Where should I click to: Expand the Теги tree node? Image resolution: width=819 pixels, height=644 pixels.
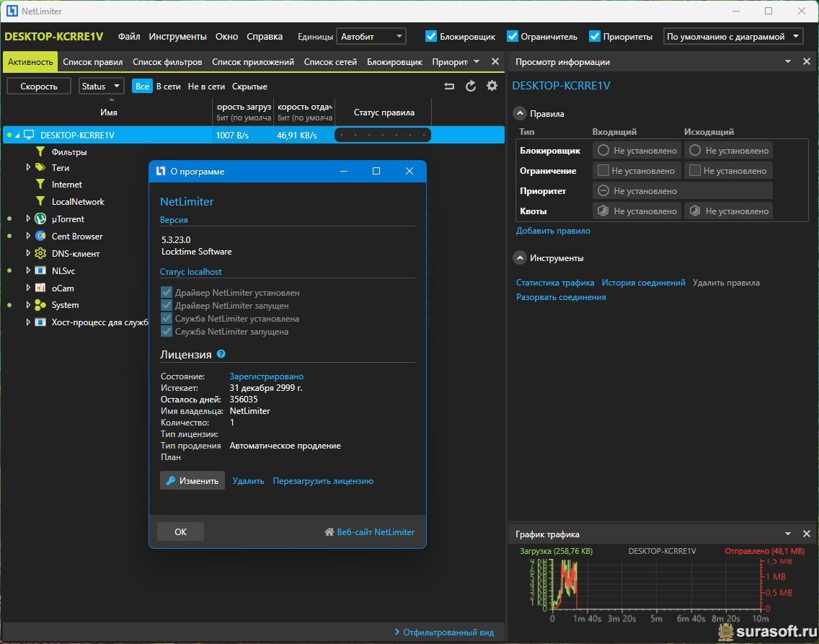pos(28,167)
